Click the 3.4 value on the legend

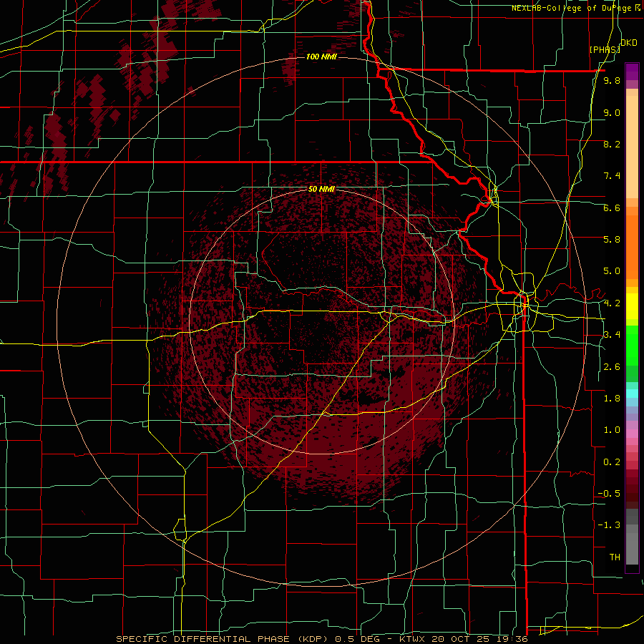pyautogui.click(x=612, y=335)
